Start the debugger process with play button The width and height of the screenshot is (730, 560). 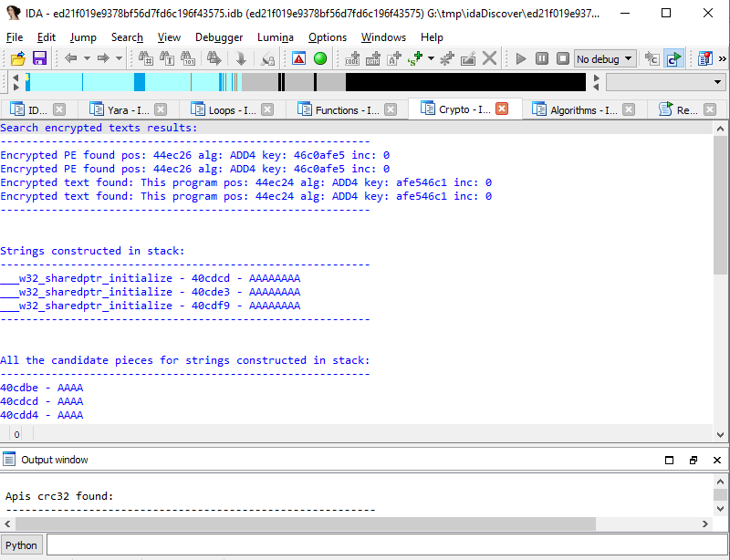coord(521,58)
